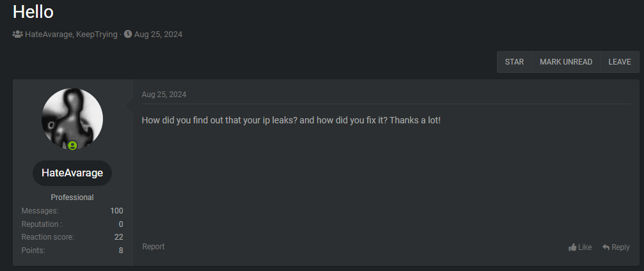Click the Points value 8
The image size is (644, 271).
tap(121, 251)
